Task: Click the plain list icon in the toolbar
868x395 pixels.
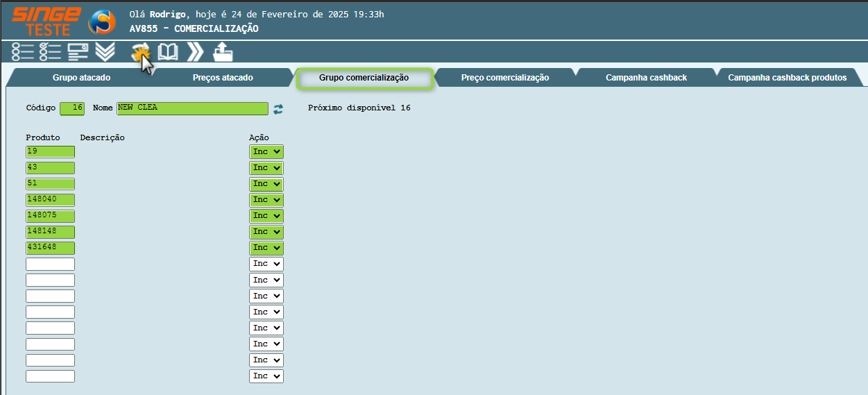Action: (23, 52)
